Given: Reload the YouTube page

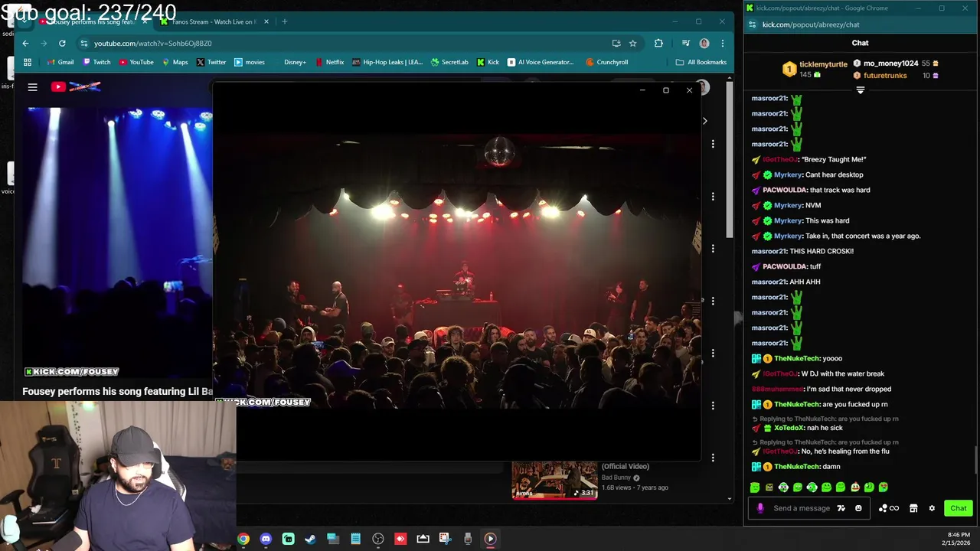Looking at the screenshot, I should [x=62, y=44].
